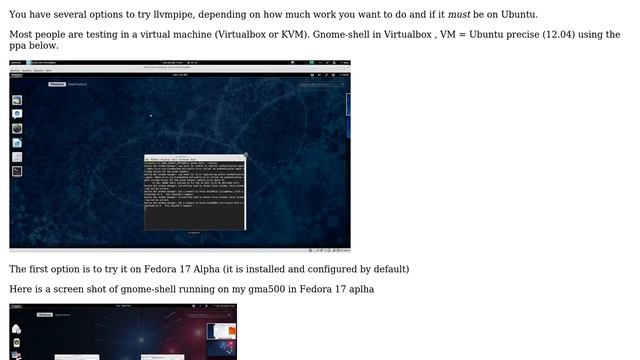
Task: Open the Virtualbox Gnome-shell screenshot image
Action: coord(180,156)
